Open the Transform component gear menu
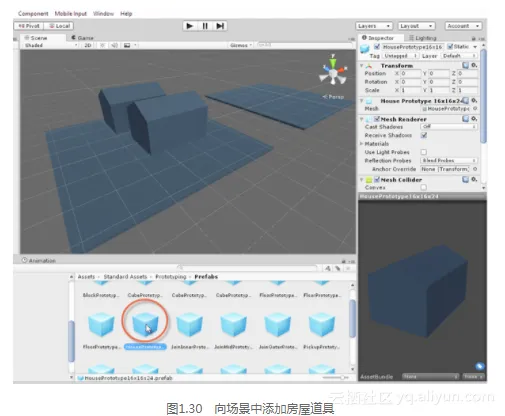 [x=474, y=65]
